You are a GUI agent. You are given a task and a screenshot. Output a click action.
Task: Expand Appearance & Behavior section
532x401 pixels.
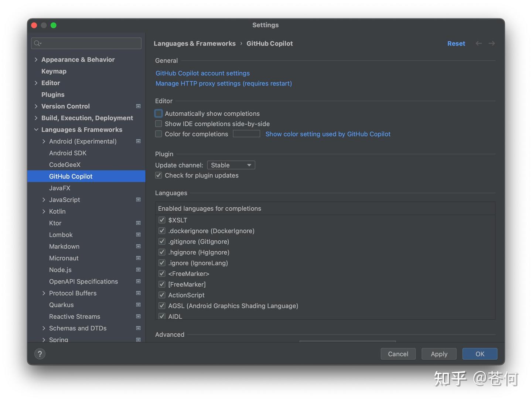36,60
